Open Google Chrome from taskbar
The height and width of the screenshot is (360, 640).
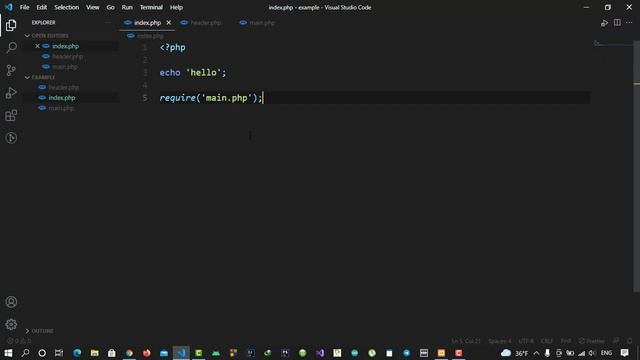click(x=129, y=353)
